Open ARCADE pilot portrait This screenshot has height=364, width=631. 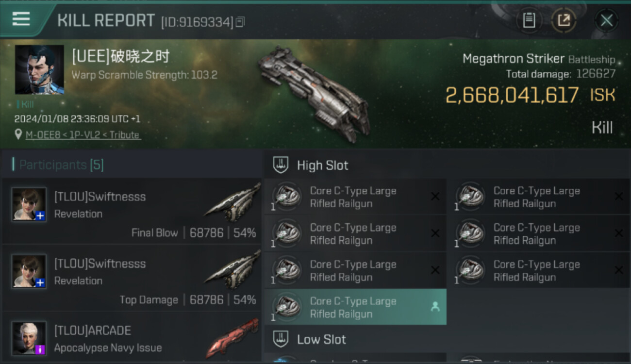pyautogui.click(x=30, y=338)
